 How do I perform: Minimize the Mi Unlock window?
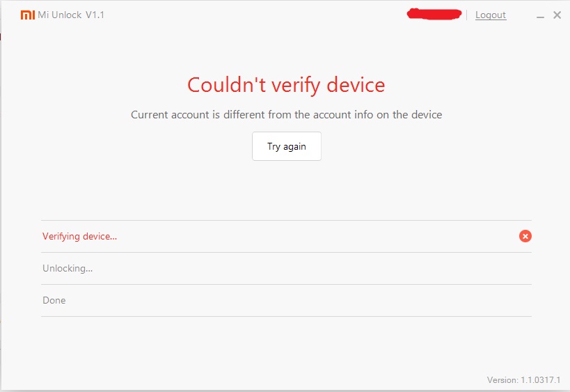click(x=541, y=15)
